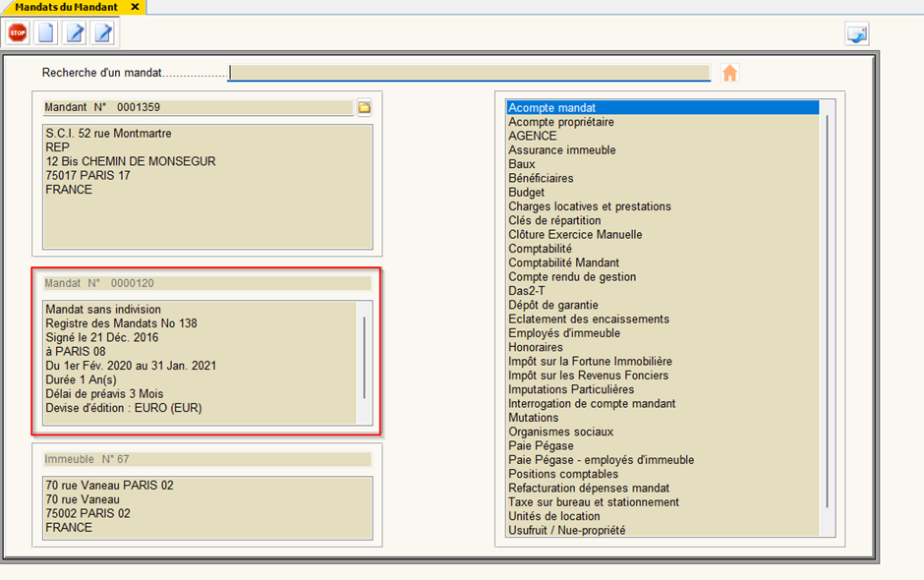Image resolution: width=924 pixels, height=580 pixels.
Task: Click Impôt sur les Revenus Fonciers
Action: tap(588, 376)
